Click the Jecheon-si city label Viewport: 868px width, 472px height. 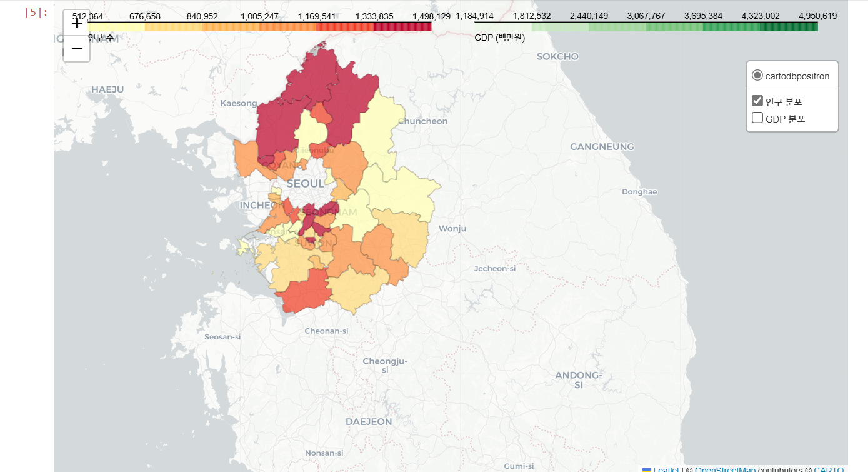tap(495, 268)
